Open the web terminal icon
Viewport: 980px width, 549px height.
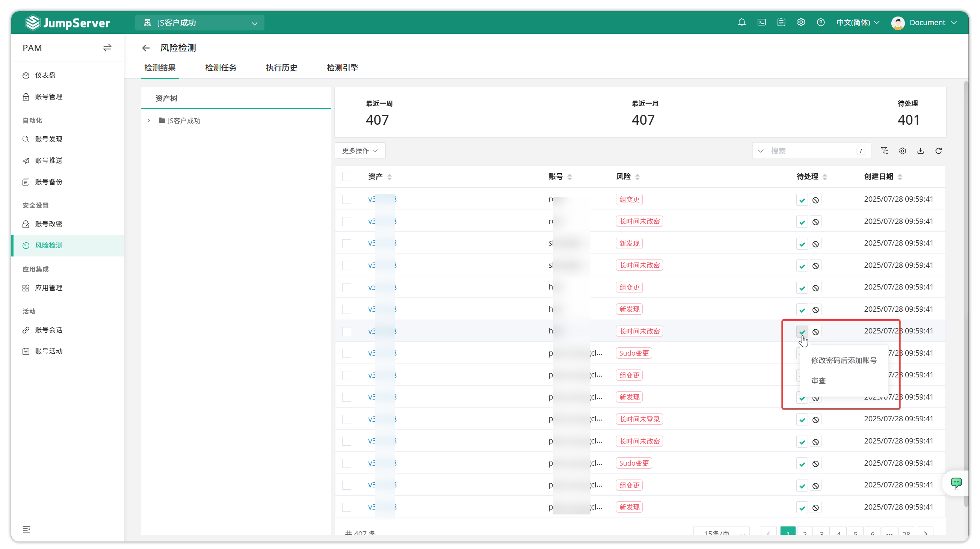762,23
